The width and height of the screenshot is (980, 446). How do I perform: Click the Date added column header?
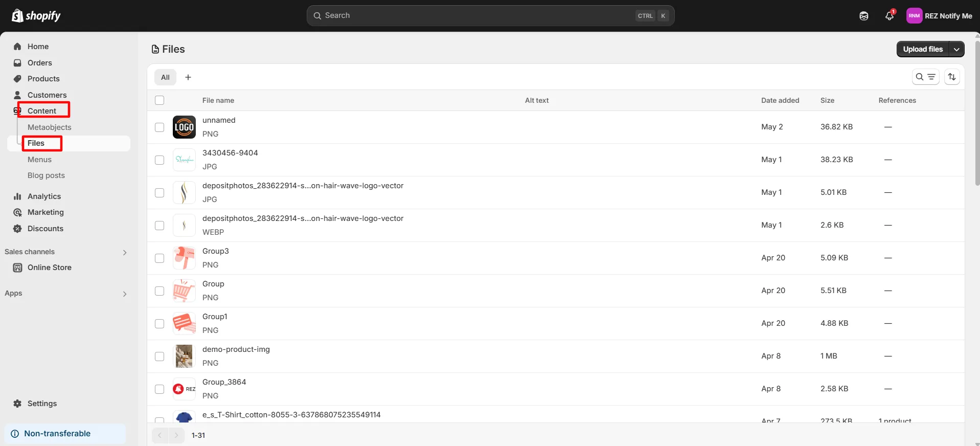pyautogui.click(x=780, y=100)
